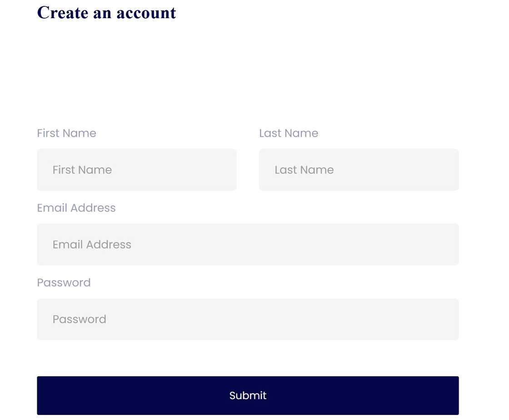Click the word account in the heading
Screen dimensions: 509x420
[146, 14]
